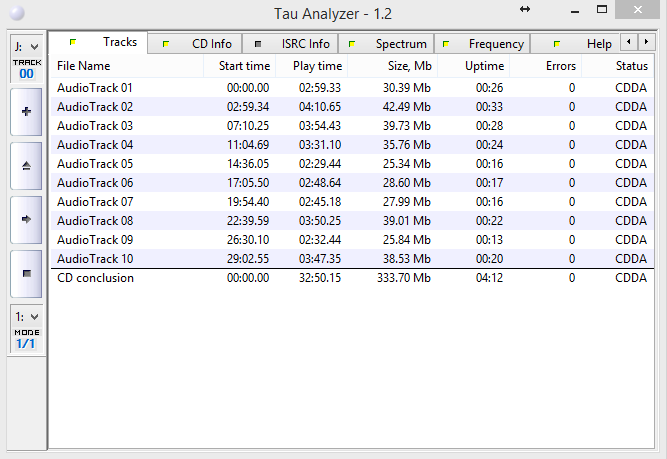The width and height of the screenshot is (667, 459).
Task: Click the double-headed arrow in title bar
Action: coord(525,9)
